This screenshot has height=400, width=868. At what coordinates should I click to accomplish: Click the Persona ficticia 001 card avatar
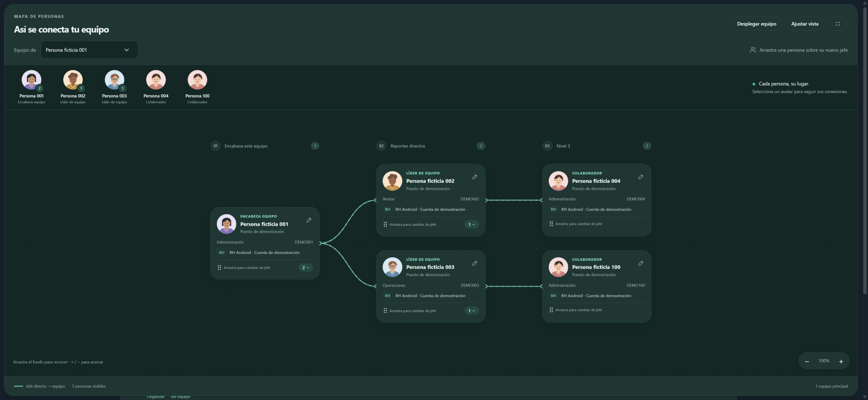pyautogui.click(x=227, y=224)
